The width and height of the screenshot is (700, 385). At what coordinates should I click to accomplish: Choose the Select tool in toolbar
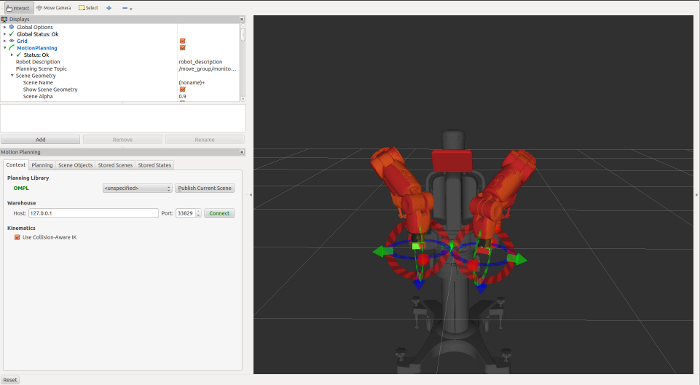(88, 8)
